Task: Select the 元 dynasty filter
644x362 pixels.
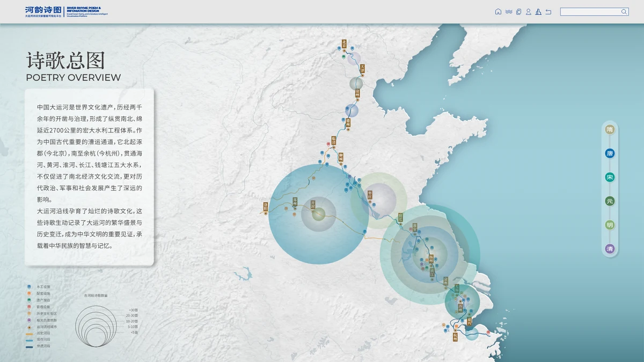Action: pyautogui.click(x=610, y=201)
